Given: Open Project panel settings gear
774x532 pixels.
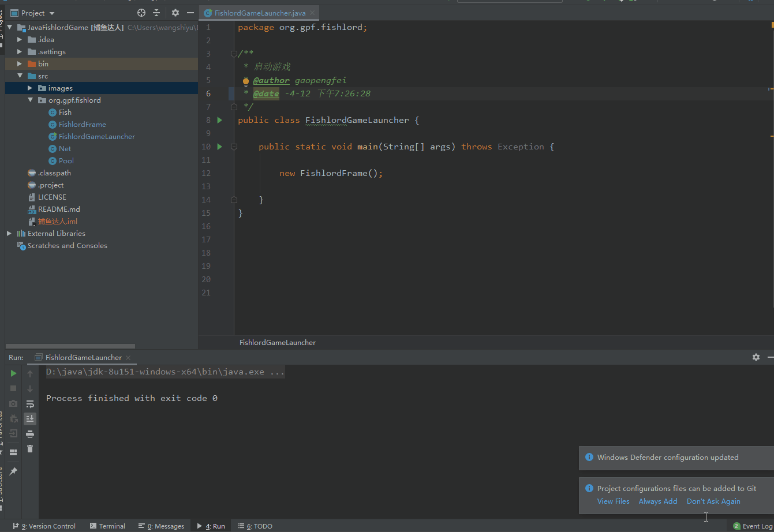Looking at the screenshot, I should [175, 13].
